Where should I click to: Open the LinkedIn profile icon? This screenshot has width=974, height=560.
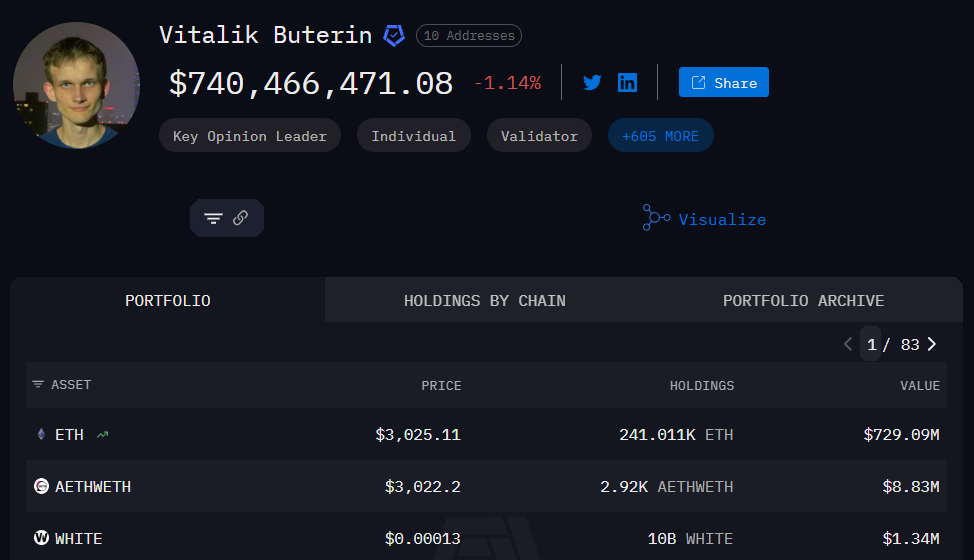pyautogui.click(x=627, y=83)
